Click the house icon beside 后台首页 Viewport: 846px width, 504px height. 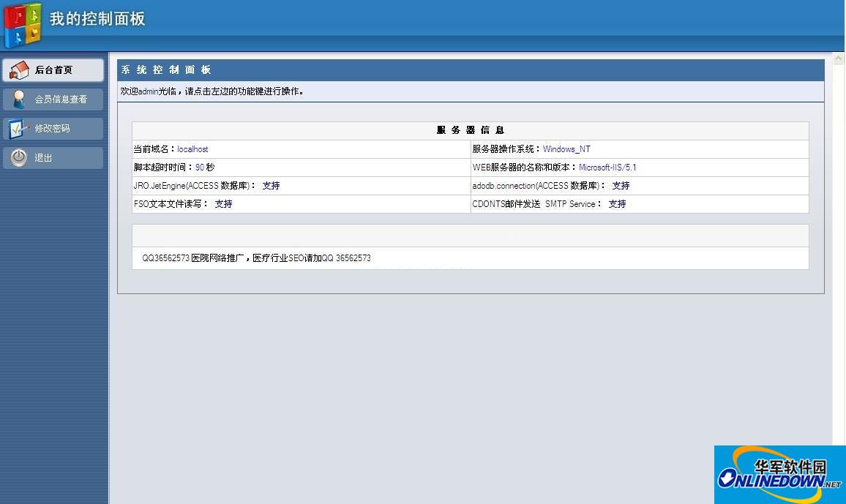[20, 70]
